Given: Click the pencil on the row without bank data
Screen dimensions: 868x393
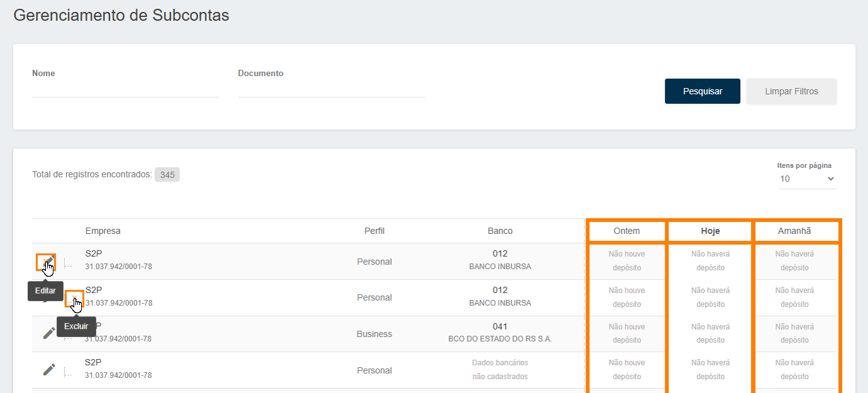Looking at the screenshot, I should [49, 370].
